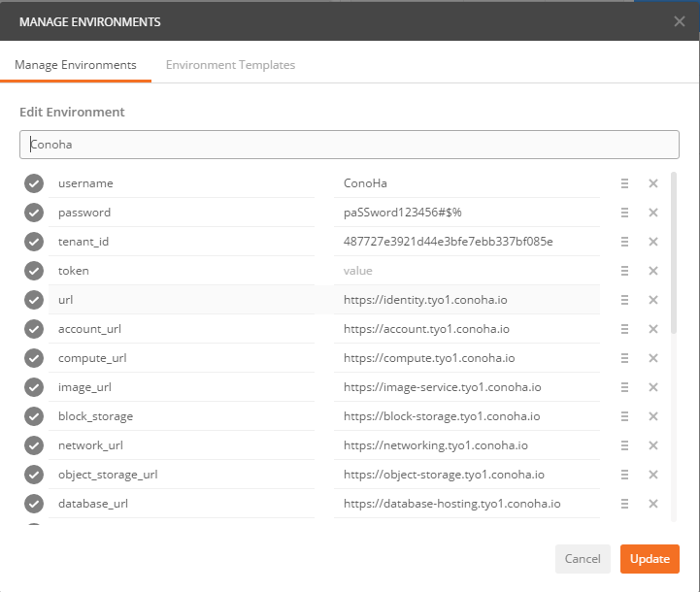Delete the password variable row
The width and height of the screenshot is (700, 592).
pos(653,213)
